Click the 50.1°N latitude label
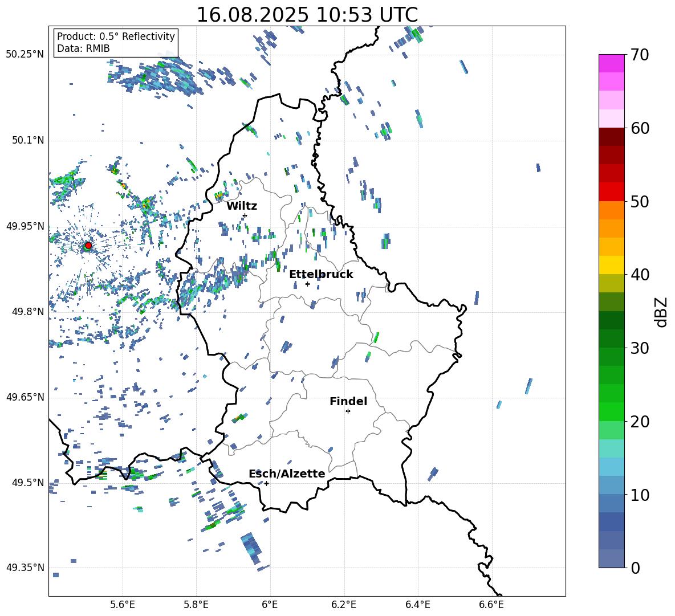 pos(27,140)
